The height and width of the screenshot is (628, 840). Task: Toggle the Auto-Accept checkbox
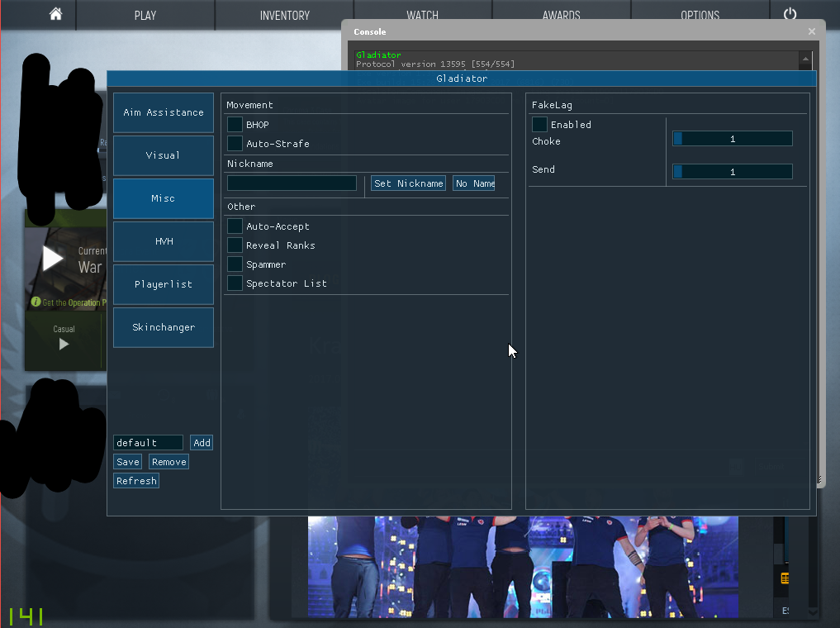(x=235, y=226)
